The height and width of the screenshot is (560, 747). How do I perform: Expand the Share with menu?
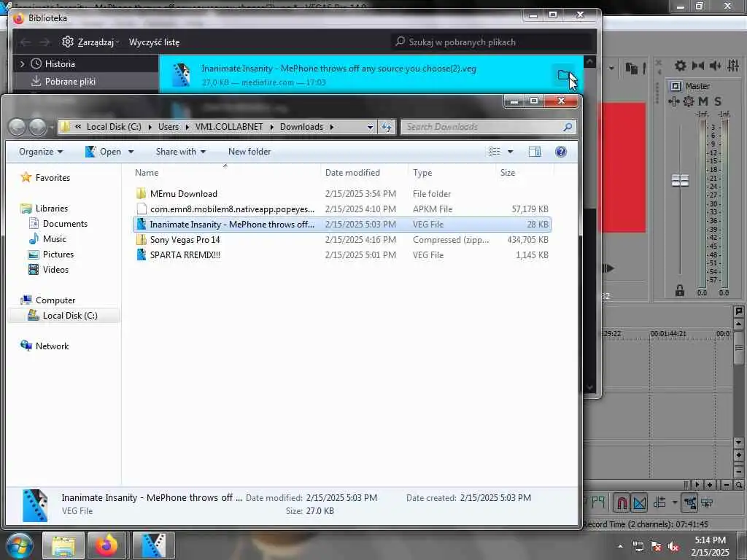pos(181,152)
